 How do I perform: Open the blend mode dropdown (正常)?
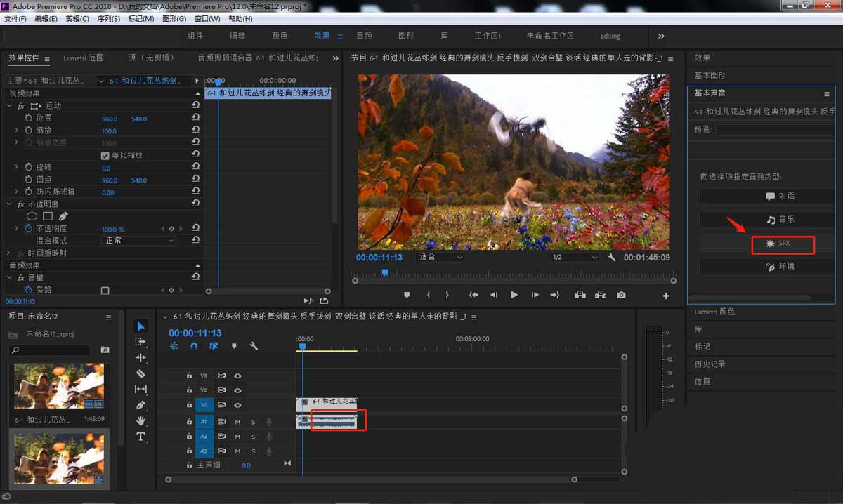click(139, 241)
